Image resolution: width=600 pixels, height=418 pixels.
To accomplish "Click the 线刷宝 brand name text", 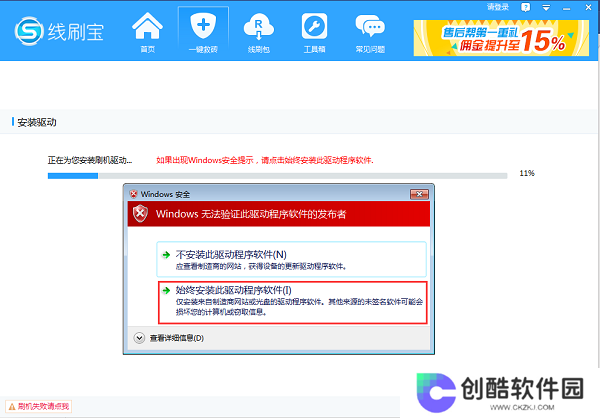I will pyautogui.click(x=76, y=32).
